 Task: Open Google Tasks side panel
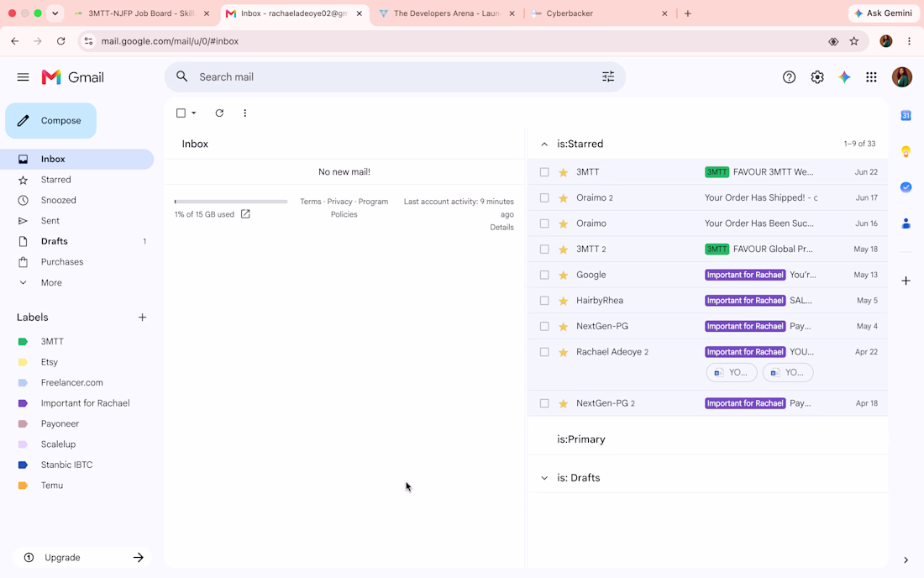(906, 187)
